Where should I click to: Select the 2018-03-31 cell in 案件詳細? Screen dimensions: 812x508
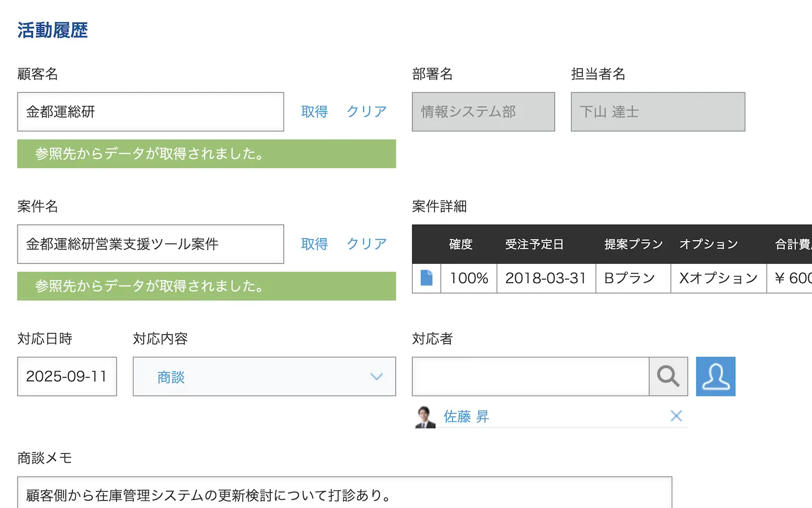545,278
